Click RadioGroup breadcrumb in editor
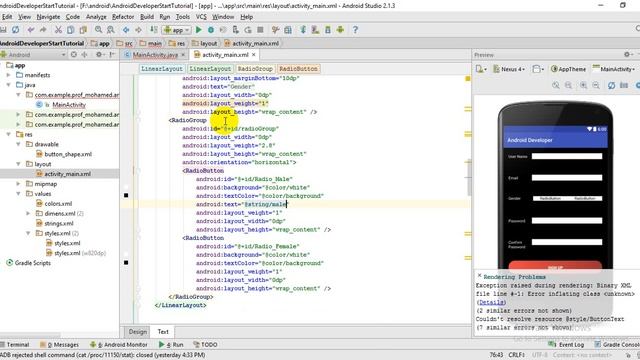Viewport: 640px width, 360px height. click(255, 69)
